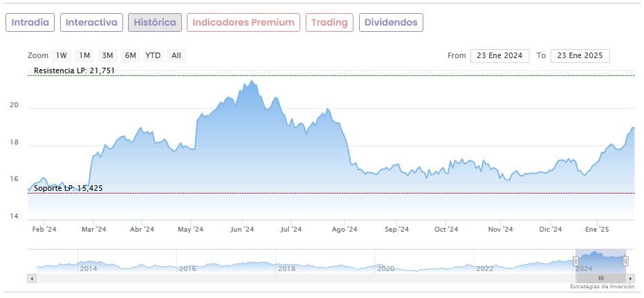Open Indicadores Premium section

(x=243, y=23)
